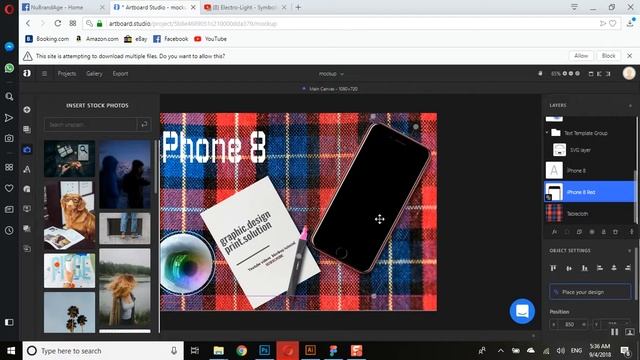Screen dimensions: 640x360
Task: Open the YouTube bookmark
Action: coord(211,39)
